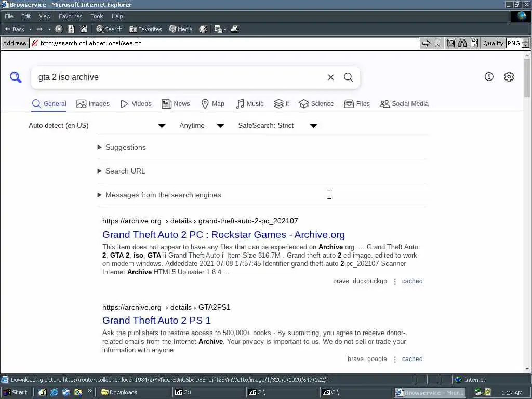The height and width of the screenshot is (399, 532).
Task: Open the About info circle icon
Action: point(489,77)
